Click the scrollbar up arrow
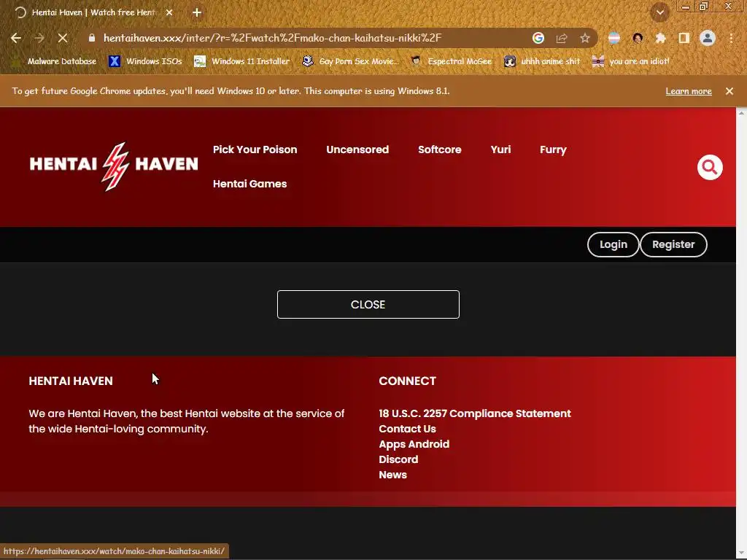 [741, 112]
